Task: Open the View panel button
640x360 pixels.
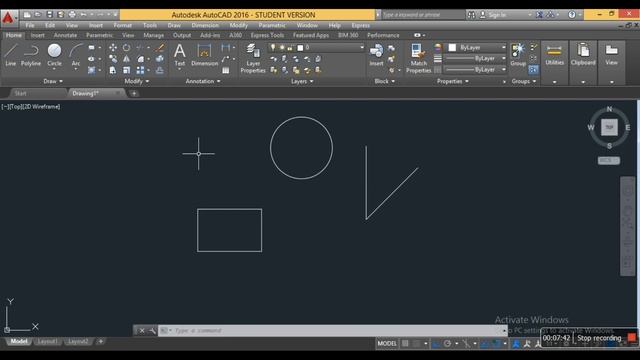Action: click(611, 55)
